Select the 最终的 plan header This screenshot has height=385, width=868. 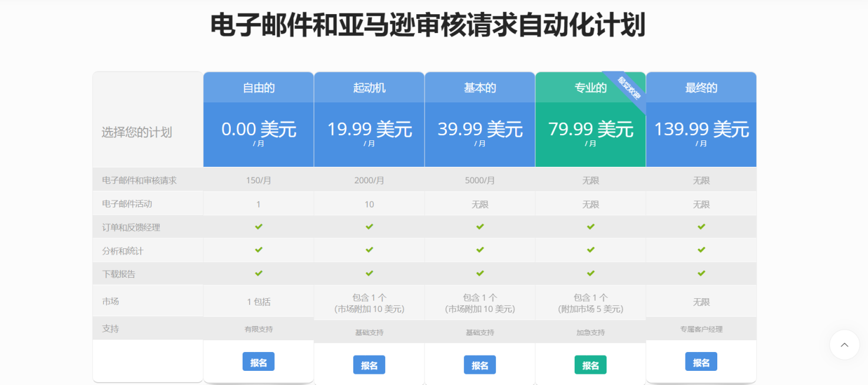click(x=701, y=88)
